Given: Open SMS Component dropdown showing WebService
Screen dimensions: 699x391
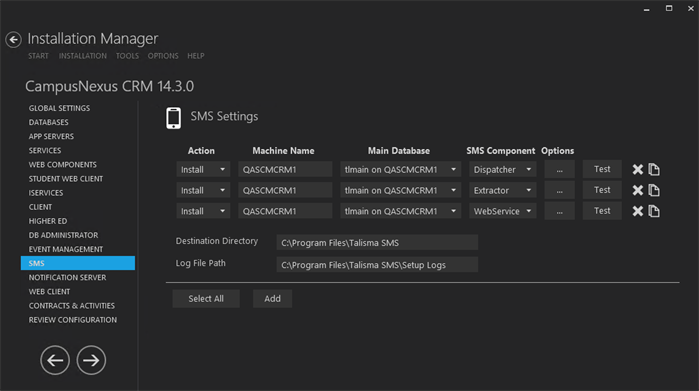Looking at the screenshot, I should (x=502, y=211).
